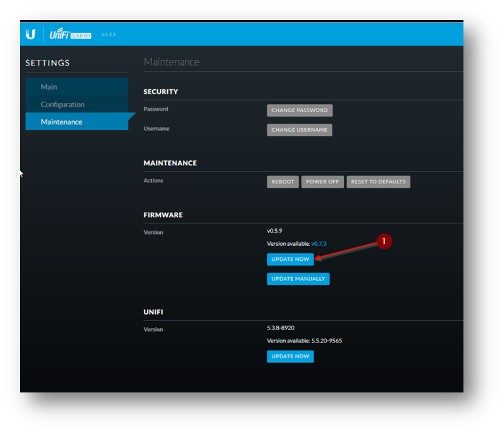Click 'Version available: 5.5.20-9565' text

pyautogui.click(x=304, y=341)
